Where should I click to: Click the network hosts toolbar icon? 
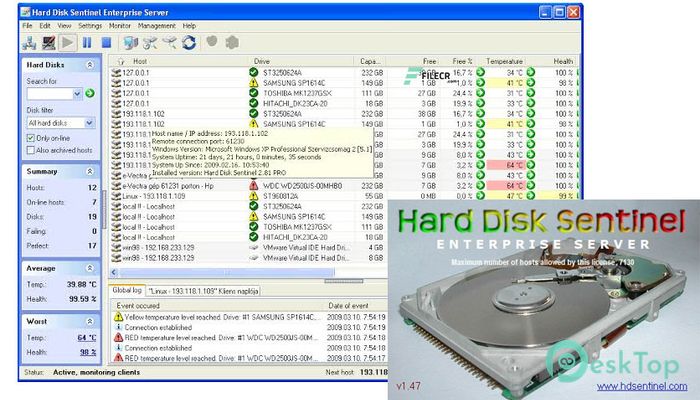pos(29,43)
